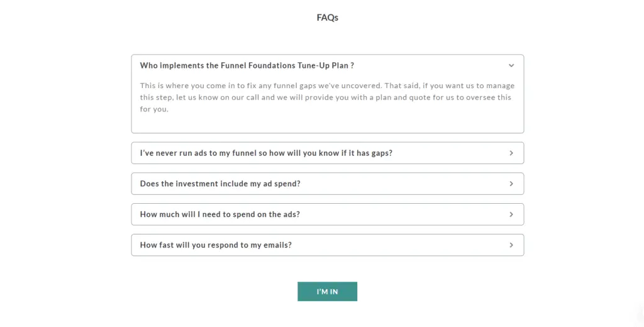Viewport: 644px width, 327px height.
Task: Click the answer line starting 'this step, let us know'
Action: coord(325,97)
